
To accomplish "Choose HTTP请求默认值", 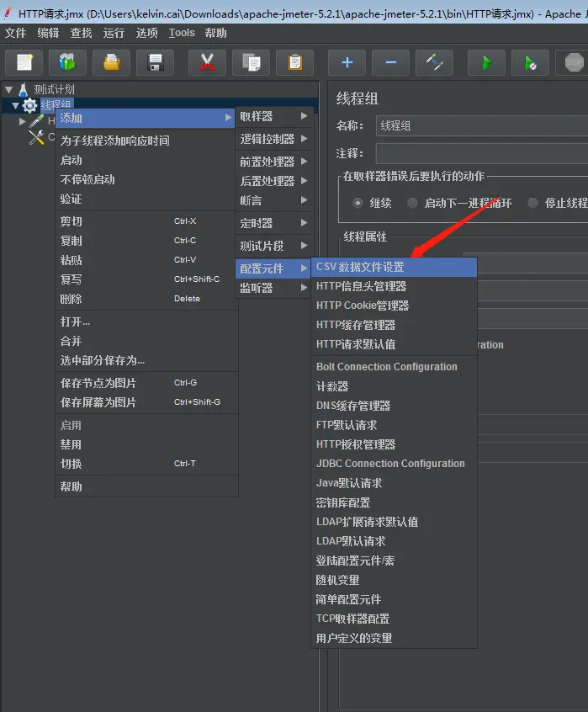I will click(x=394, y=345).
